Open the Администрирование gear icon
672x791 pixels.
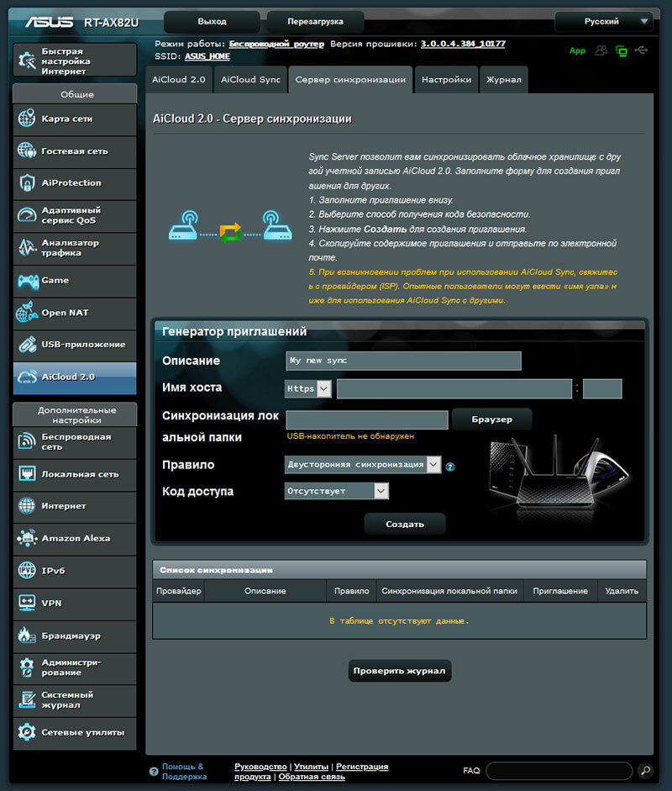[x=27, y=667]
